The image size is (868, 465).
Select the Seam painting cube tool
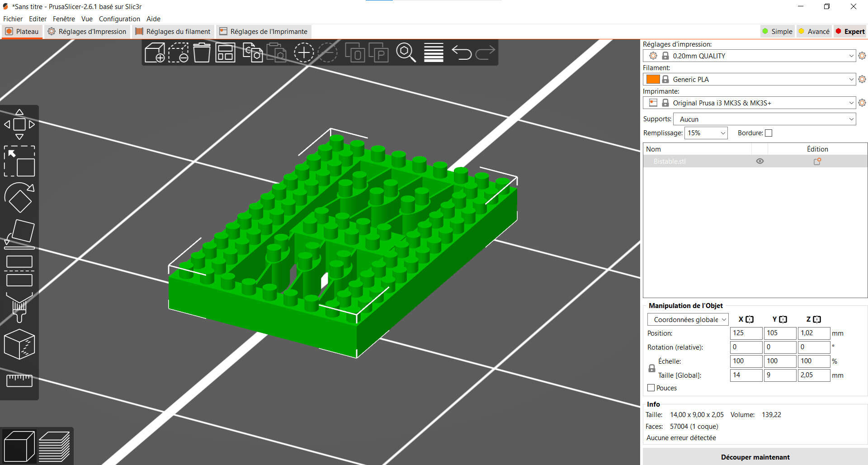[19, 344]
